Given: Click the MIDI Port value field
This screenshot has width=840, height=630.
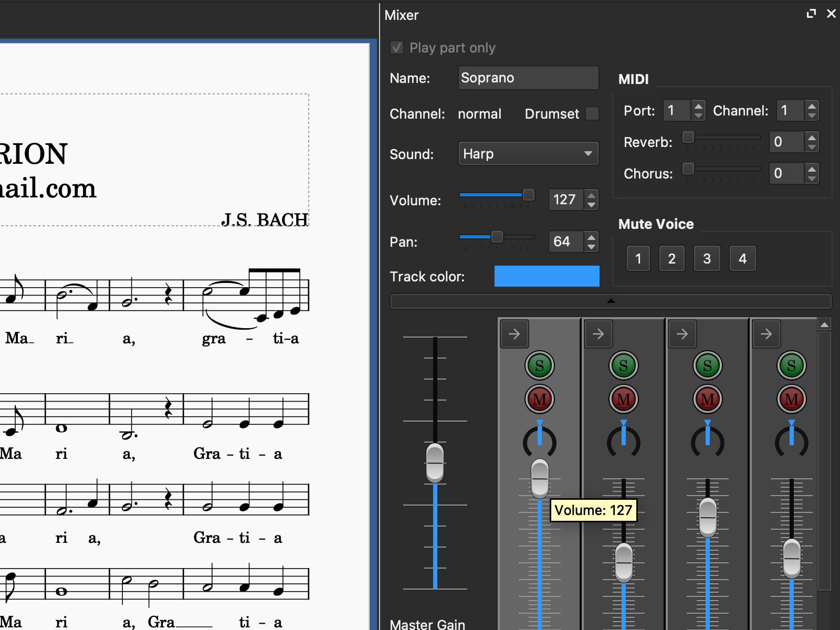Looking at the screenshot, I should (677, 110).
